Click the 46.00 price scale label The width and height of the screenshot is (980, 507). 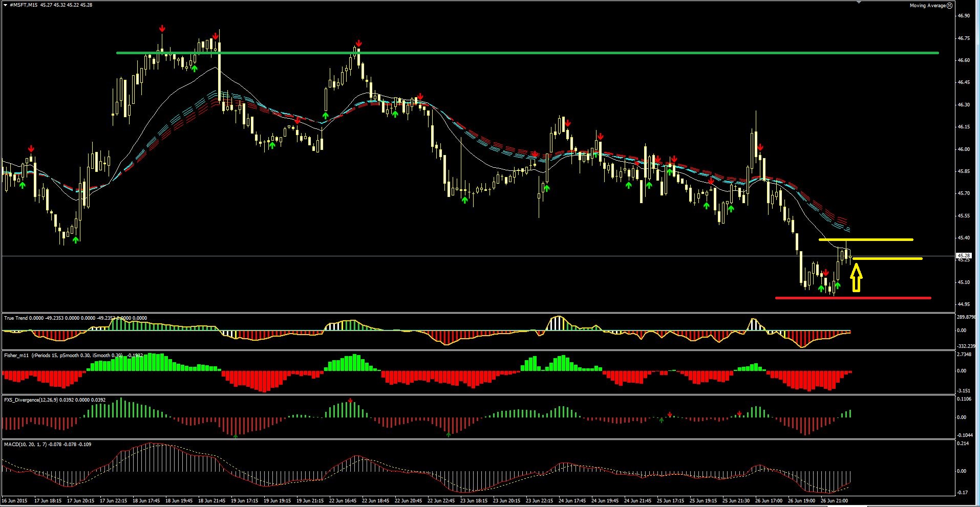tap(964, 149)
